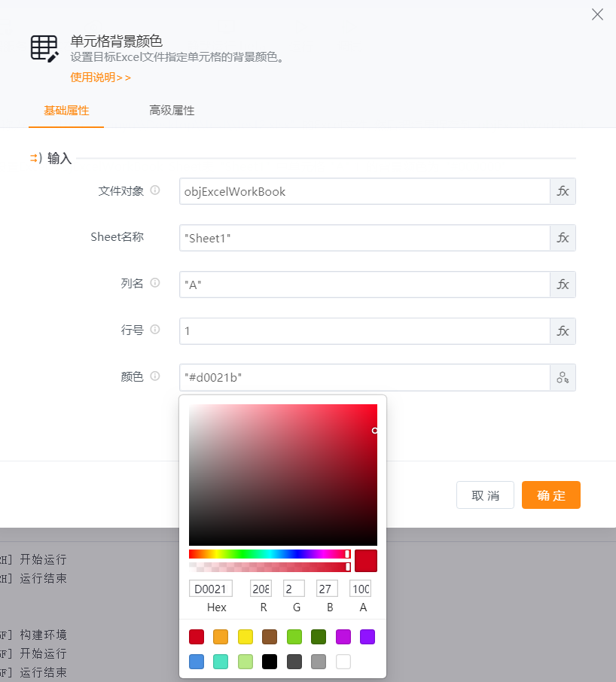
Task: Select the blue preset color swatch
Action: tap(197, 662)
